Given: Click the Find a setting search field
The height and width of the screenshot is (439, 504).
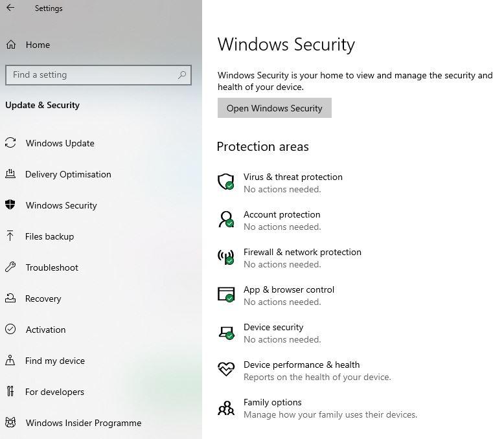Looking at the screenshot, I should click(x=98, y=75).
